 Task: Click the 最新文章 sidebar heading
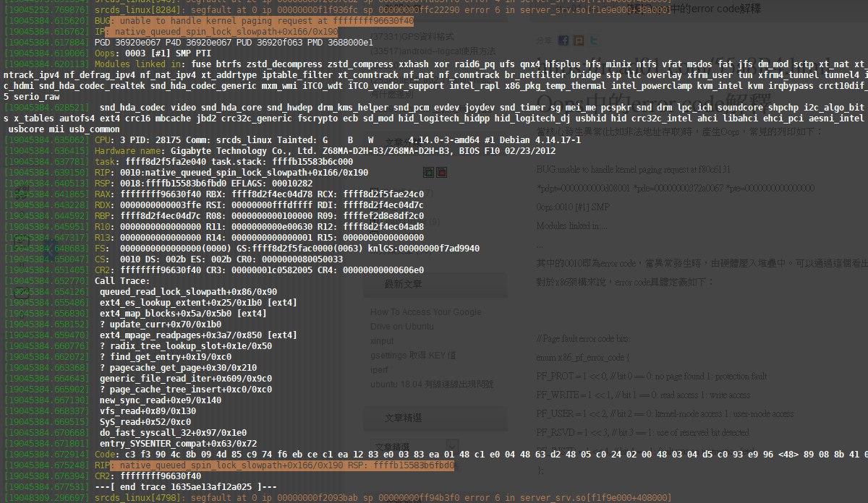(403, 285)
